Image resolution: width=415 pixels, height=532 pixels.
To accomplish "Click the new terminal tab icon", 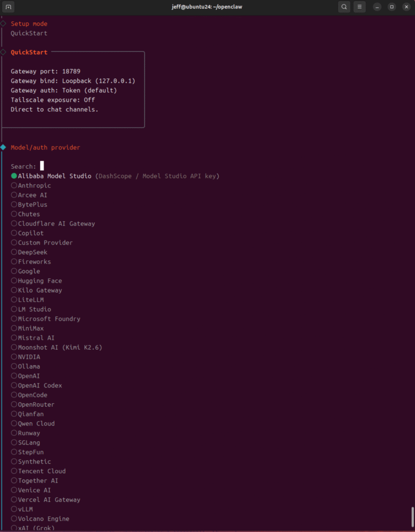I will (8, 7).
